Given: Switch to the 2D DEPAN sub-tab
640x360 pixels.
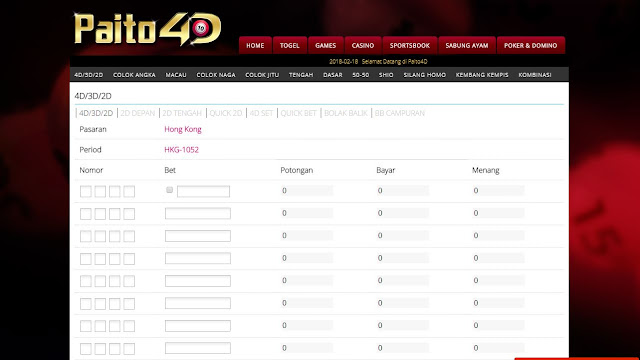Looking at the screenshot, I should tap(138, 113).
